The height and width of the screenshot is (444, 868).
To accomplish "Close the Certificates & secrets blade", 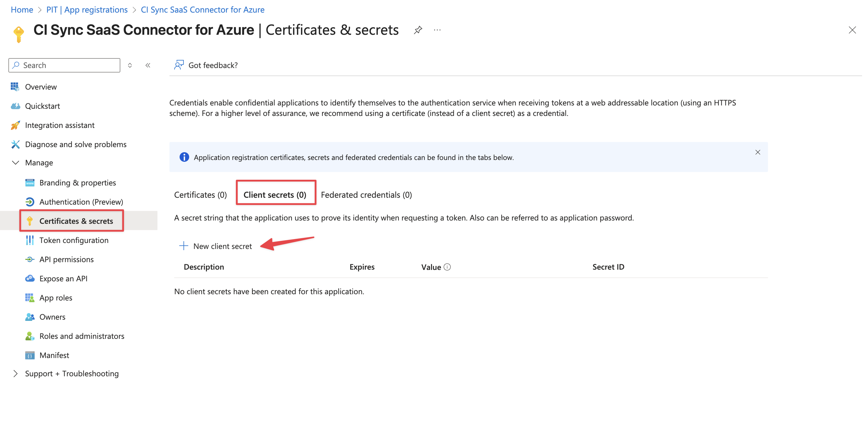I will click(852, 30).
